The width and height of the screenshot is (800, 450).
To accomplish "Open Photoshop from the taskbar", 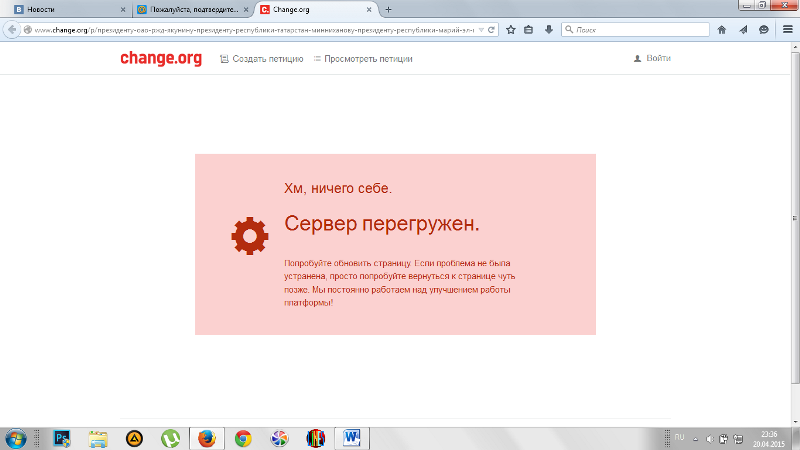I will click(62, 438).
